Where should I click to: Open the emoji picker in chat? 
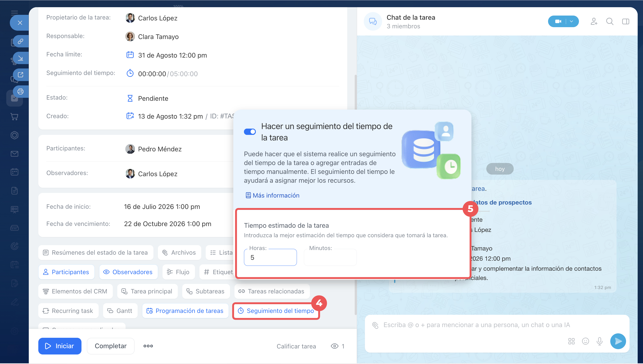585,341
